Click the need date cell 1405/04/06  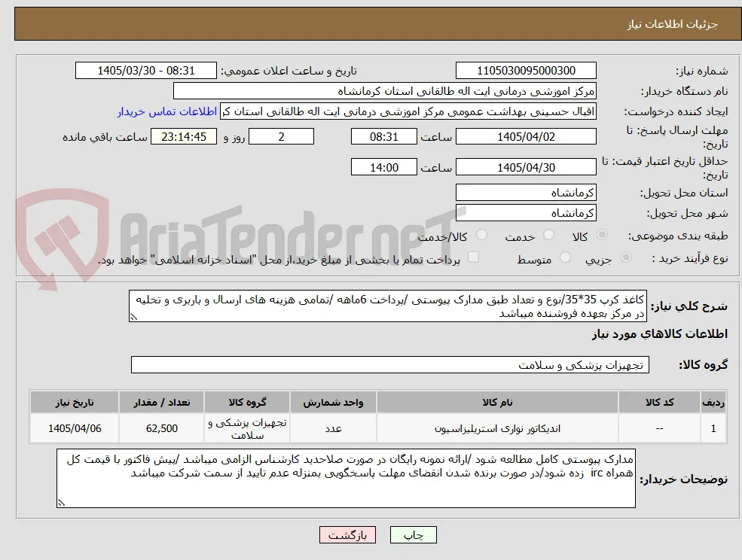pos(75,428)
